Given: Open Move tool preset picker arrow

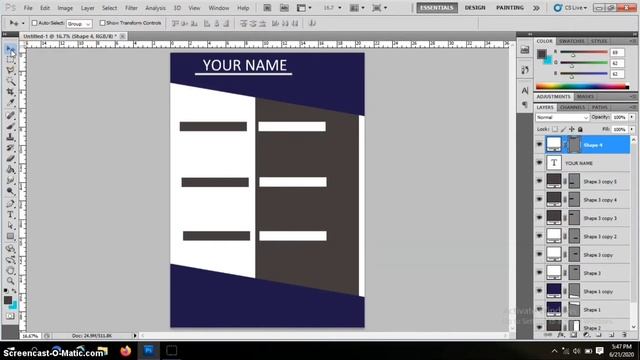Looking at the screenshot, I should click(x=23, y=23).
